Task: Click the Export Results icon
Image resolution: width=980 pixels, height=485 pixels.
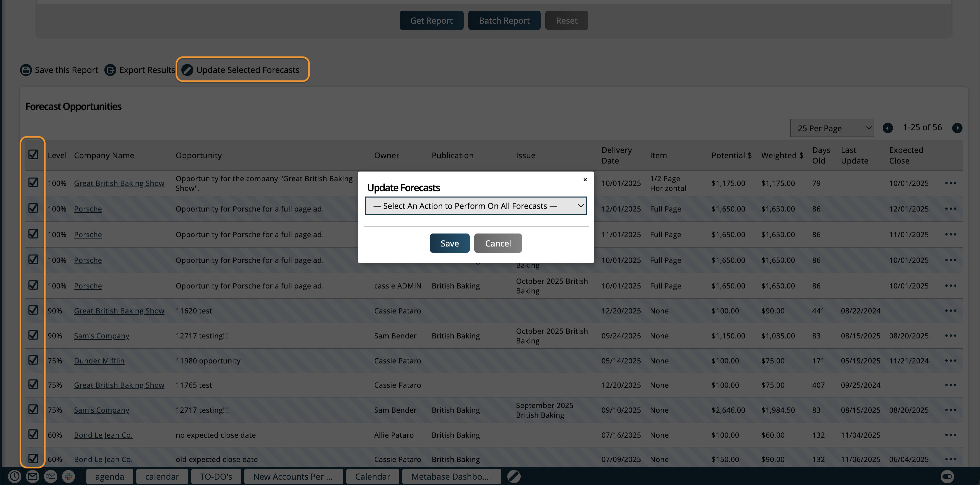Action: [x=110, y=70]
